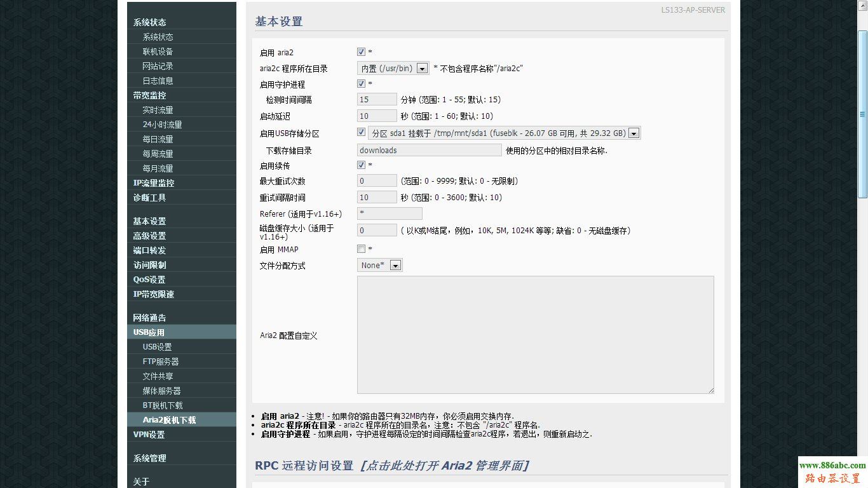The width and height of the screenshot is (868, 488).
Task: Enable the 启用 aria2 checkbox
Action: coord(361,51)
